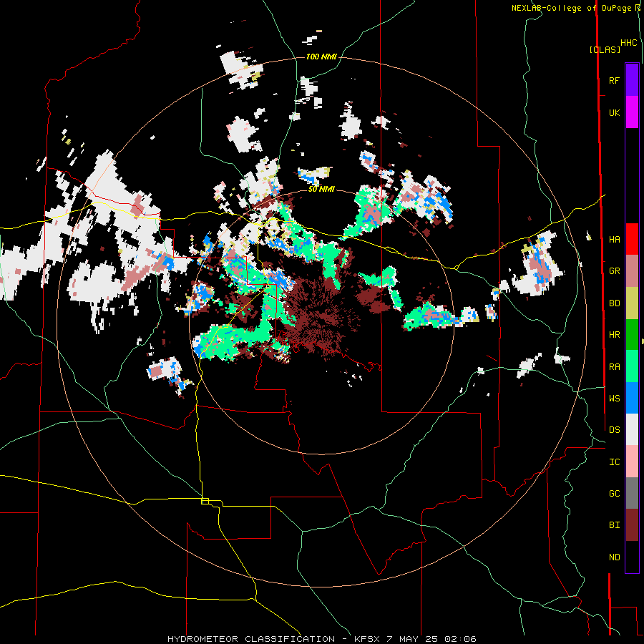Select the yellow BD legend swatch
The height and width of the screenshot is (644, 644).
point(632,303)
